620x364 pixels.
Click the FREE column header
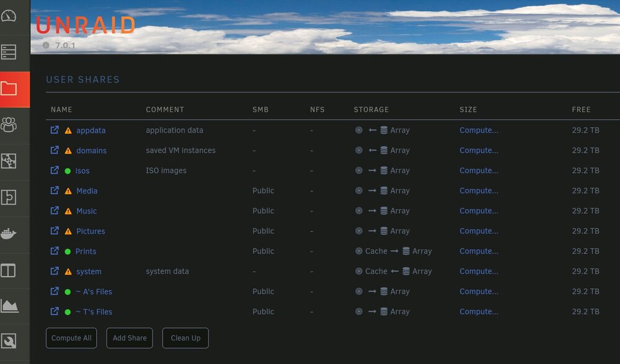click(582, 110)
